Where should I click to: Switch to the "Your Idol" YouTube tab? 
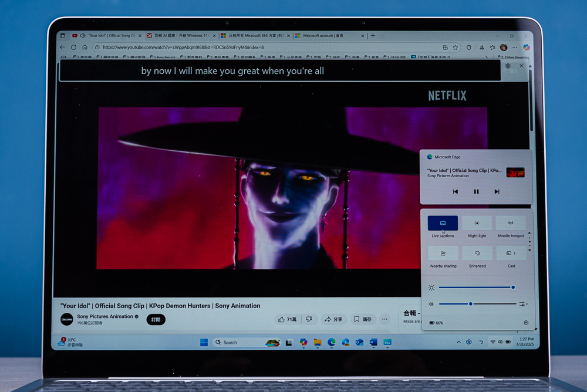[107, 36]
